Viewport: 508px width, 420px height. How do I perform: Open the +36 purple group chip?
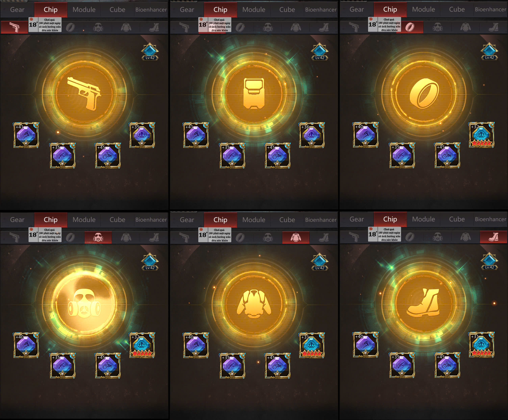[312, 135]
